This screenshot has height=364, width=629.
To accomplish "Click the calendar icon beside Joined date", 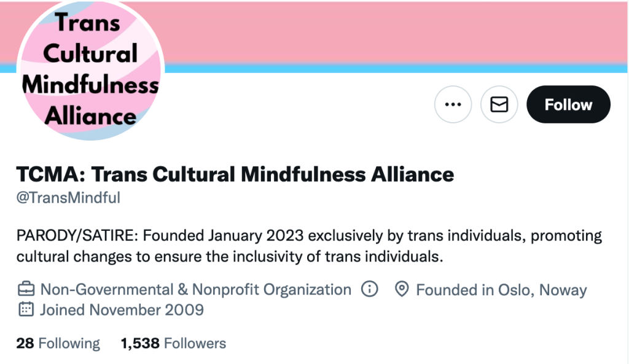I will [x=26, y=309].
